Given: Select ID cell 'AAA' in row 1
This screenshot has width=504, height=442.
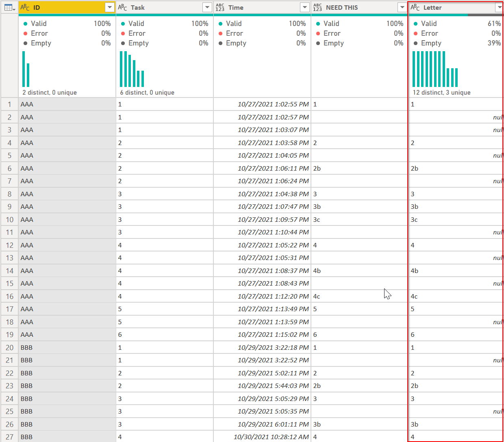Looking at the screenshot, I should (x=67, y=104).
